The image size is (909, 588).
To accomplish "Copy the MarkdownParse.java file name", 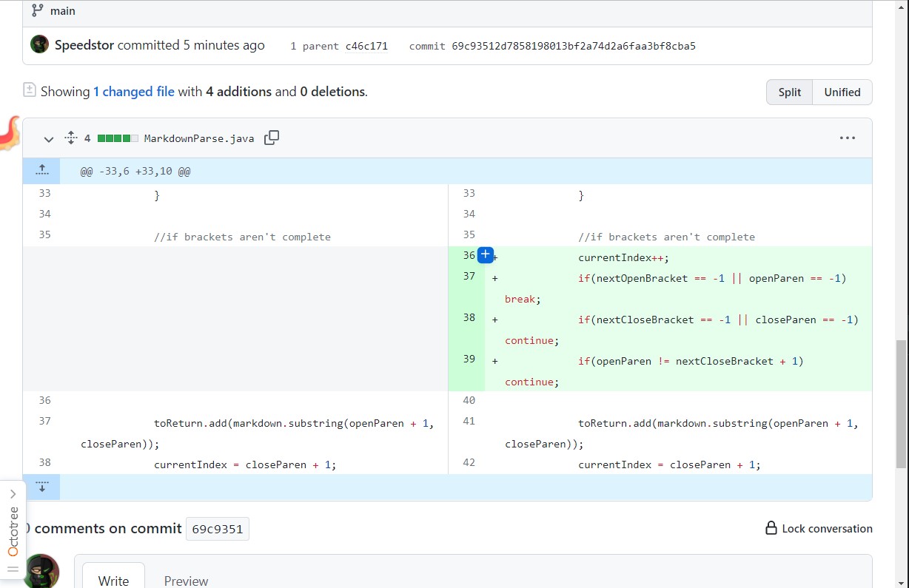I will [272, 138].
